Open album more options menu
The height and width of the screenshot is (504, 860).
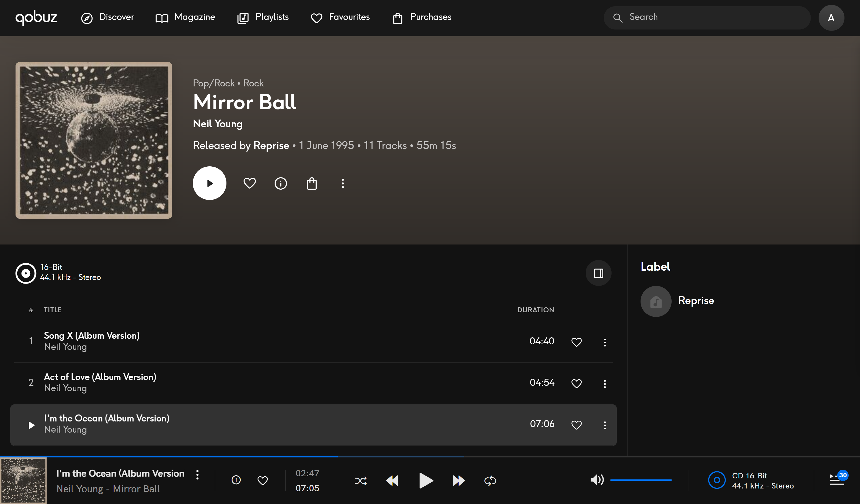pyautogui.click(x=343, y=183)
